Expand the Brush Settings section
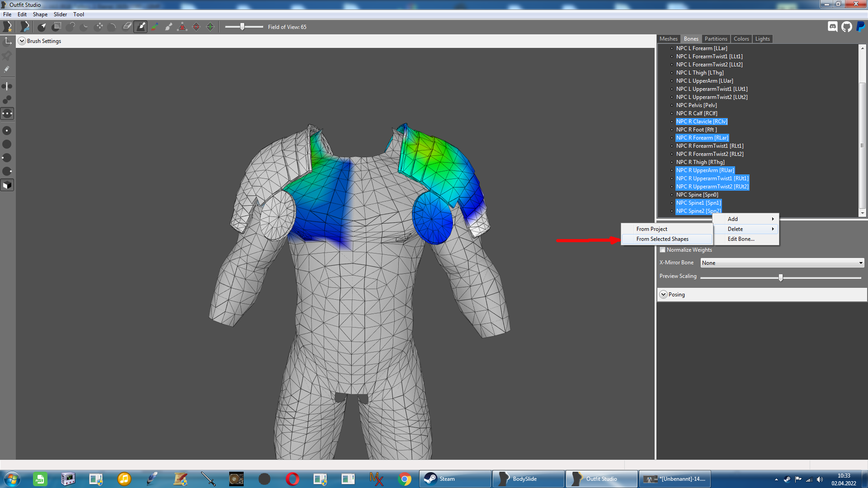The height and width of the screenshot is (488, 868). [22, 41]
